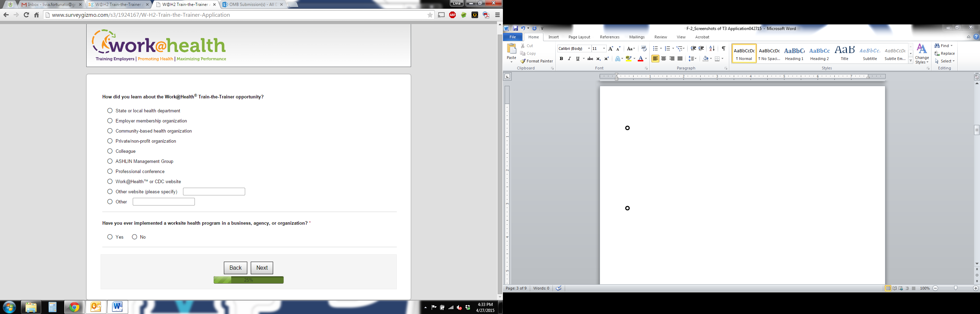The image size is (980, 314).
Task: Select 'State or local health department' option
Action: pyautogui.click(x=110, y=111)
